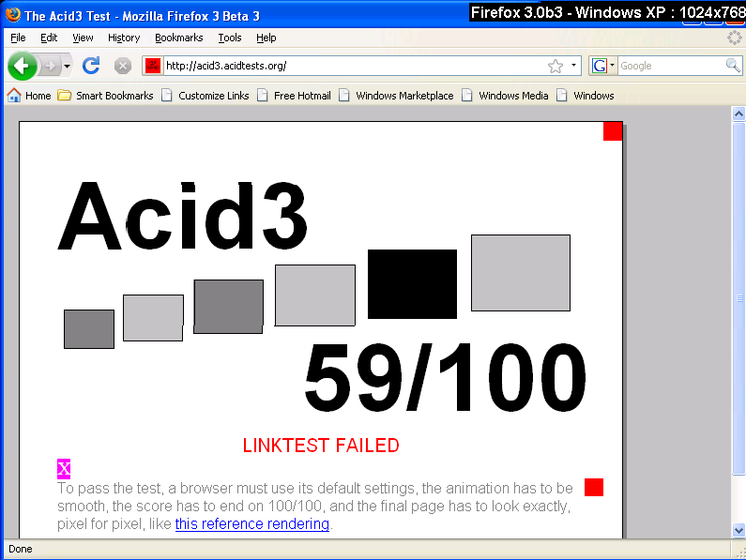Screen dimensions: 746x560
Task: Focus the address bar showing acid3.acidtests.org
Action: pos(355,66)
